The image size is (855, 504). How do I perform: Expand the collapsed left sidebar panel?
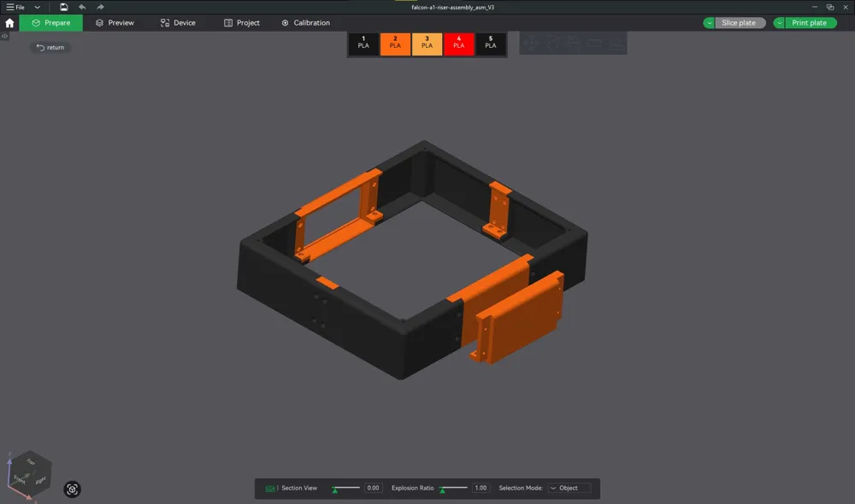point(5,36)
